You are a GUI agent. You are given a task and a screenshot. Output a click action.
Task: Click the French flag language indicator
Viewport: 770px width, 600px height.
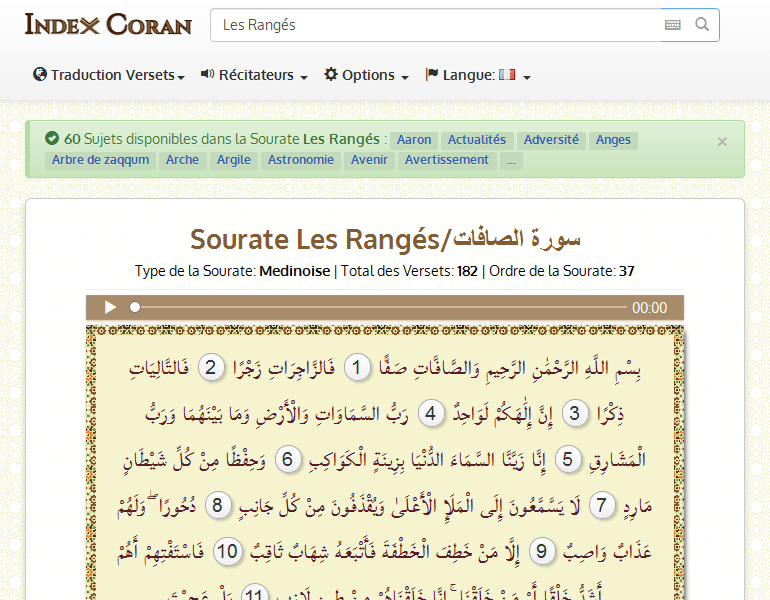pos(507,74)
